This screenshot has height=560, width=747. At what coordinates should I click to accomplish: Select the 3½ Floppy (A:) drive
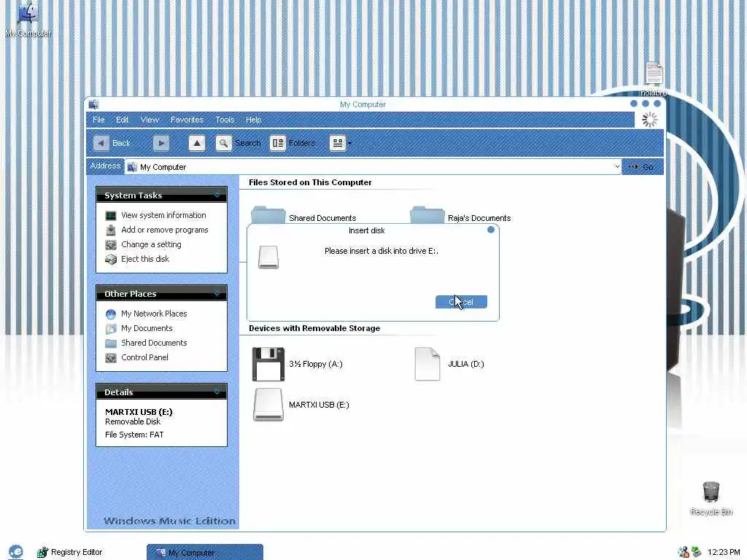point(298,364)
